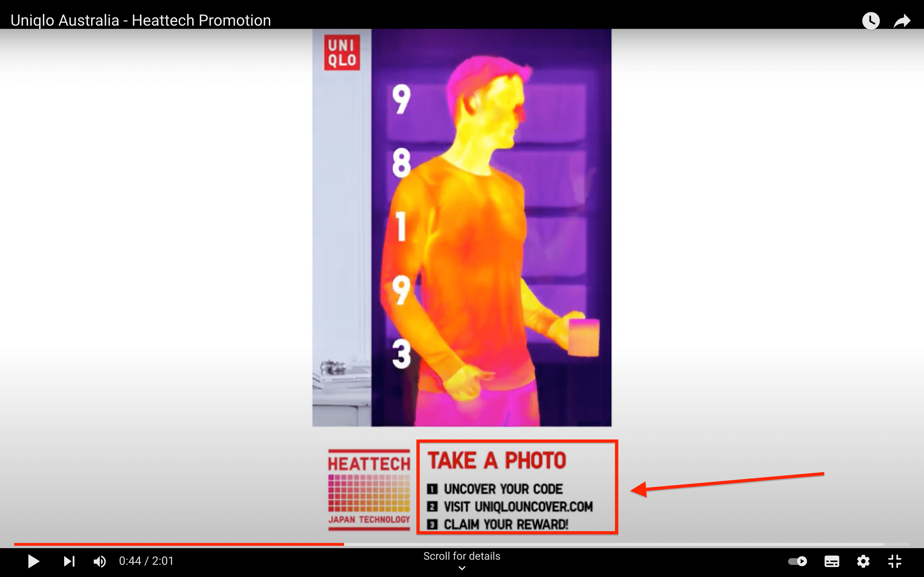The height and width of the screenshot is (577, 924).
Task: Open the Watch Later clock icon
Action: click(x=871, y=21)
